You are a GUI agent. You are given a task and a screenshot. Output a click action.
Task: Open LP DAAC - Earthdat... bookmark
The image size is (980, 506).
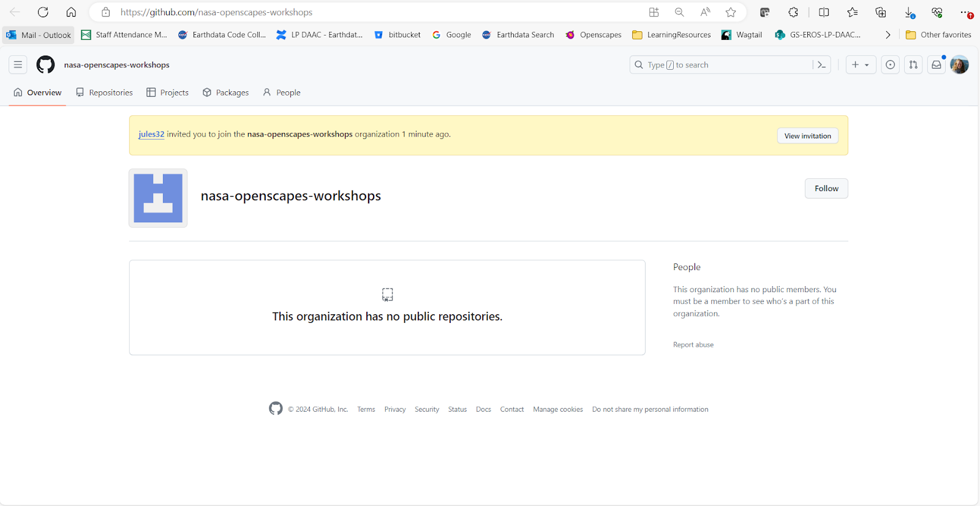(x=319, y=35)
